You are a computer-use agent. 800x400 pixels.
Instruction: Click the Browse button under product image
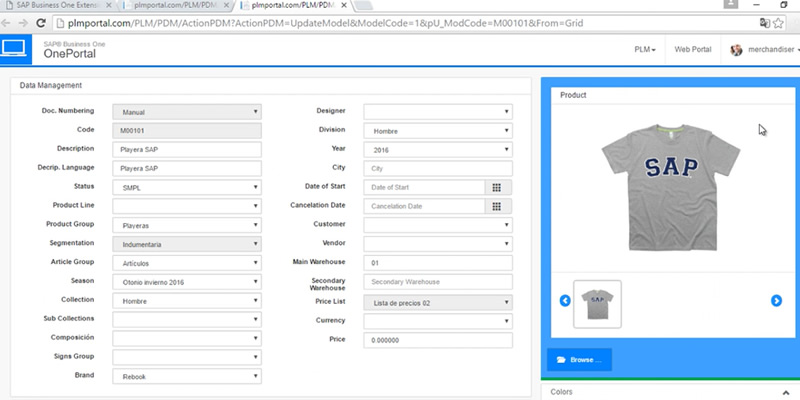coord(579,359)
